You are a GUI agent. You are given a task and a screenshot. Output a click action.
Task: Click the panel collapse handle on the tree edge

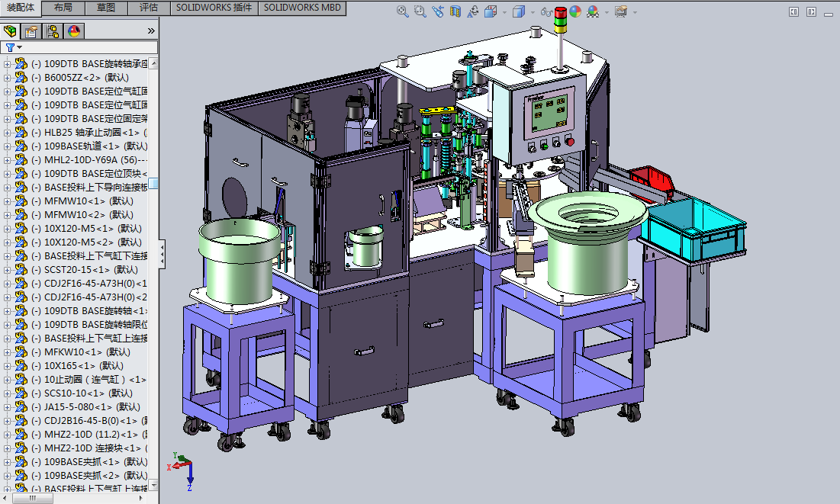(162, 255)
